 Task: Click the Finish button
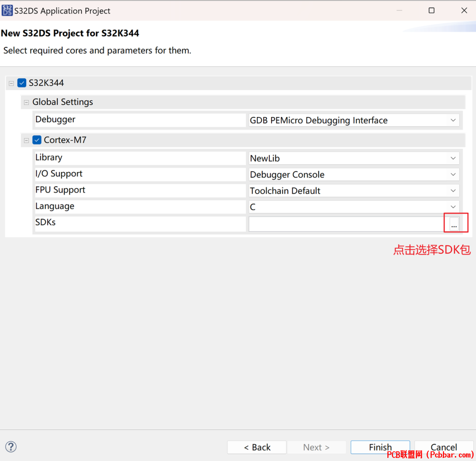click(x=380, y=447)
